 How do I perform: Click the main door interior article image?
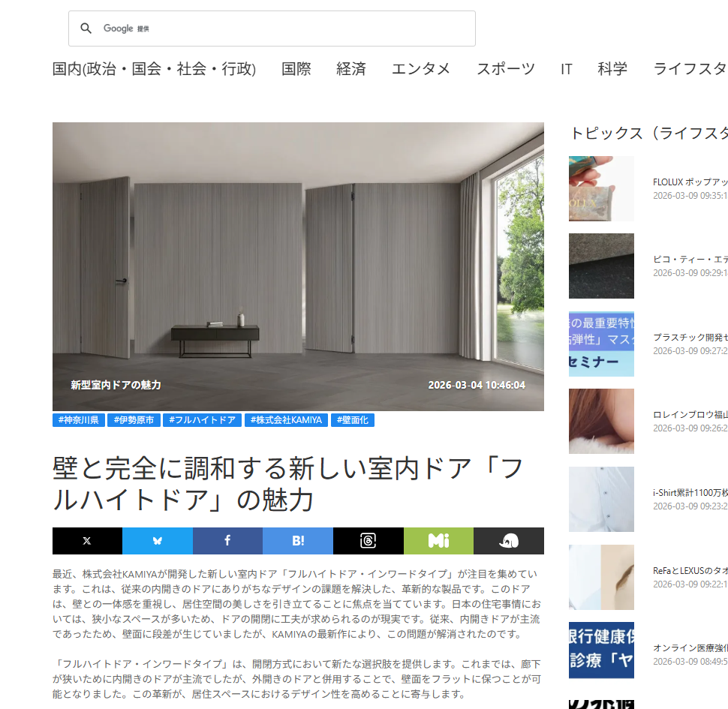(x=298, y=266)
